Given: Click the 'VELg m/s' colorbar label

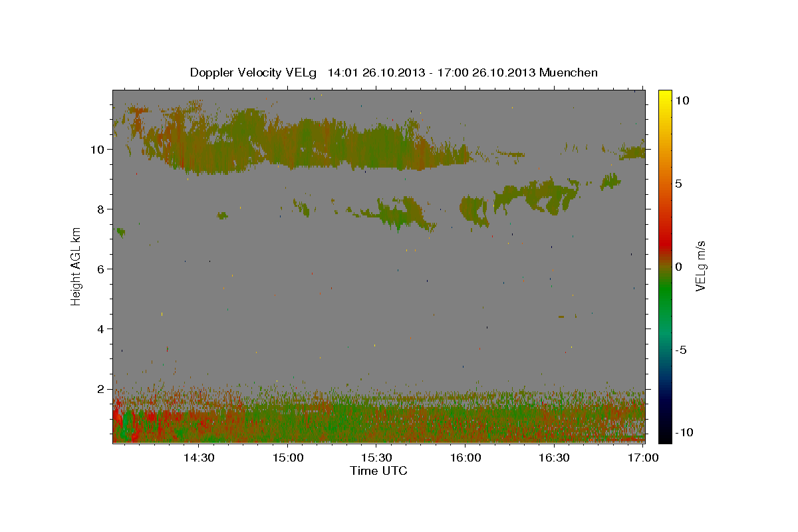Looking at the screenshot, I should pyautogui.click(x=700, y=266).
